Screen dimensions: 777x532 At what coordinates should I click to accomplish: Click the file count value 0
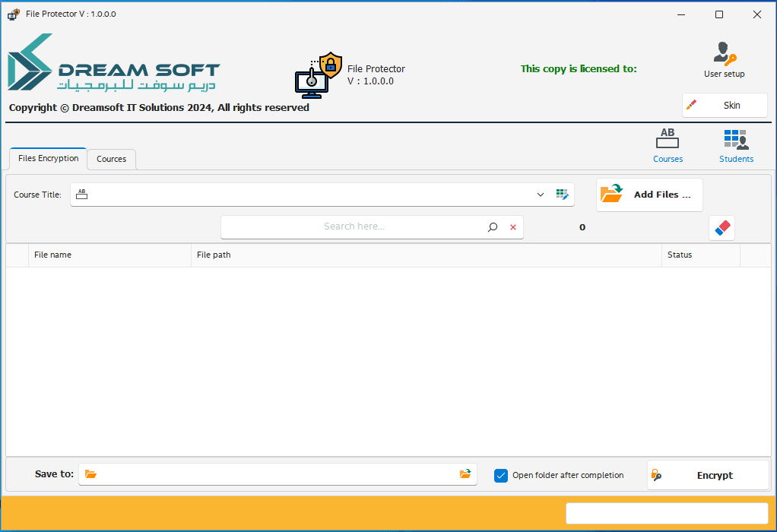582,227
